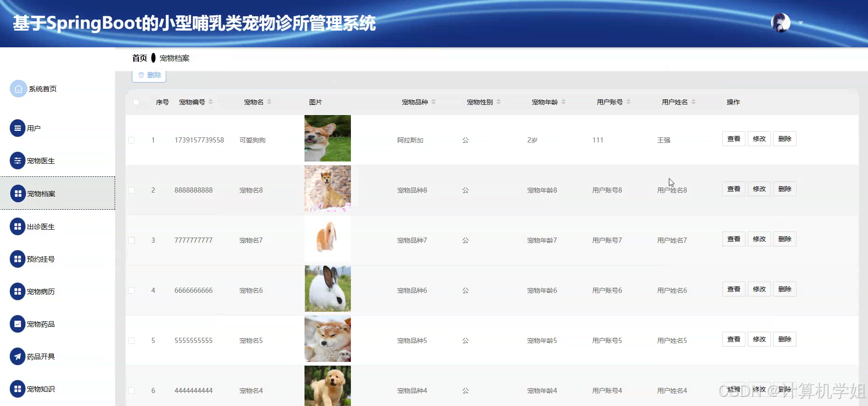The width and height of the screenshot is (868, 406).
Task: Click 首页 breadcrumb link
Action: tap(140, 58)
